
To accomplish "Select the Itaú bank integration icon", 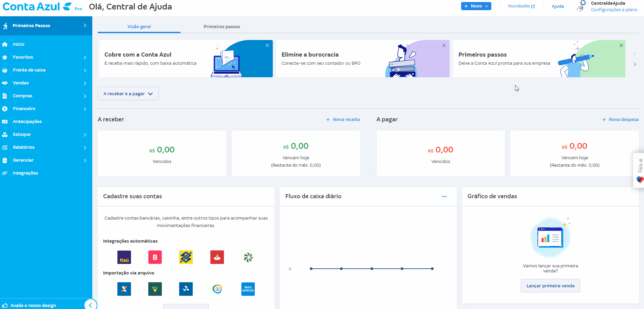I will pyautogui.click(x=124, y=257).
